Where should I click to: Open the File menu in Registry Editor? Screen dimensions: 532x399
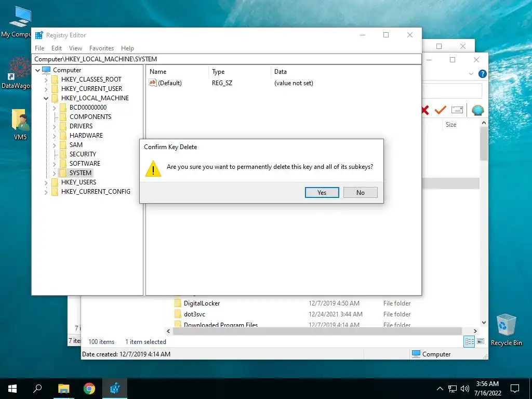(39, 48)
